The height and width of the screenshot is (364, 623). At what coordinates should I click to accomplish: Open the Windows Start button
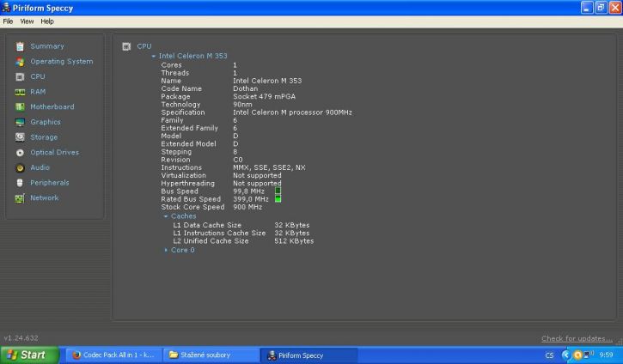tap(30, 355)
